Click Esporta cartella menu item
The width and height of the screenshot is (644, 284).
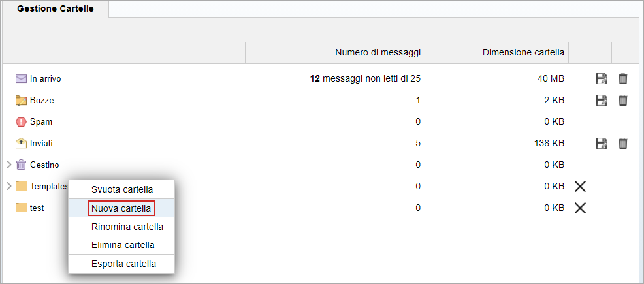click(123, 264)
